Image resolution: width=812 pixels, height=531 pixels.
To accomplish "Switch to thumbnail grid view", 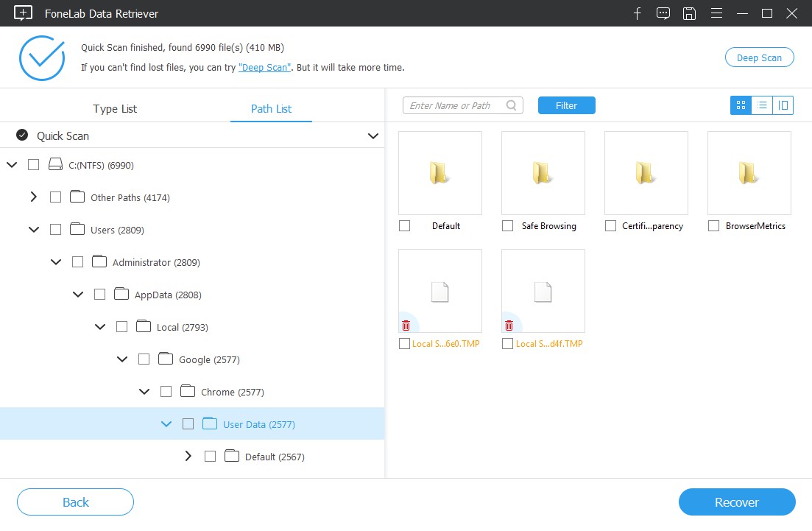I will 741,105.
